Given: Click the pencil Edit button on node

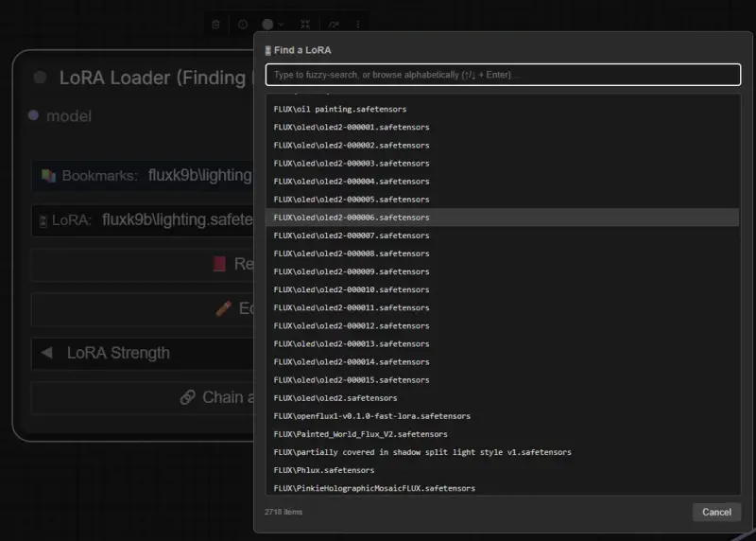Looking at the screenshot, I should coord(143,308).
